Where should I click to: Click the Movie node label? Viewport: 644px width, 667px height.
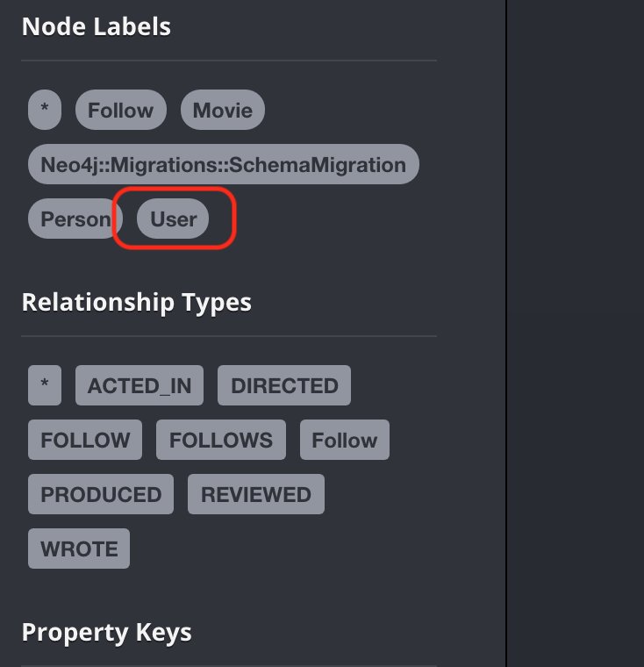[223, 110]
